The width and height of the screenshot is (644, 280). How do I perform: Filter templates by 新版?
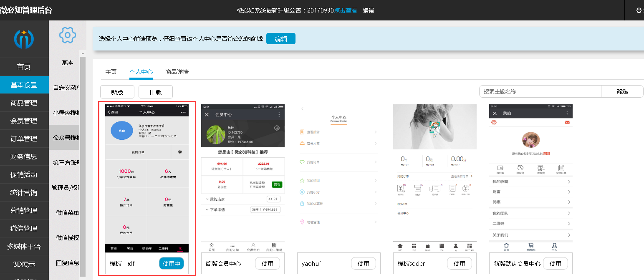(x=117, y=92)
